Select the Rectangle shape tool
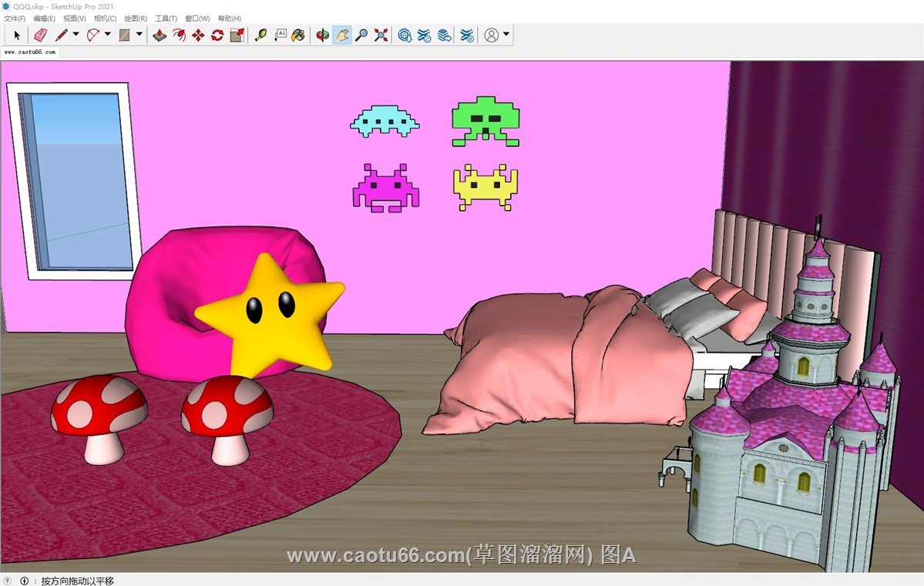This screenshot has width=924, height=586. [x=124, y=35]
